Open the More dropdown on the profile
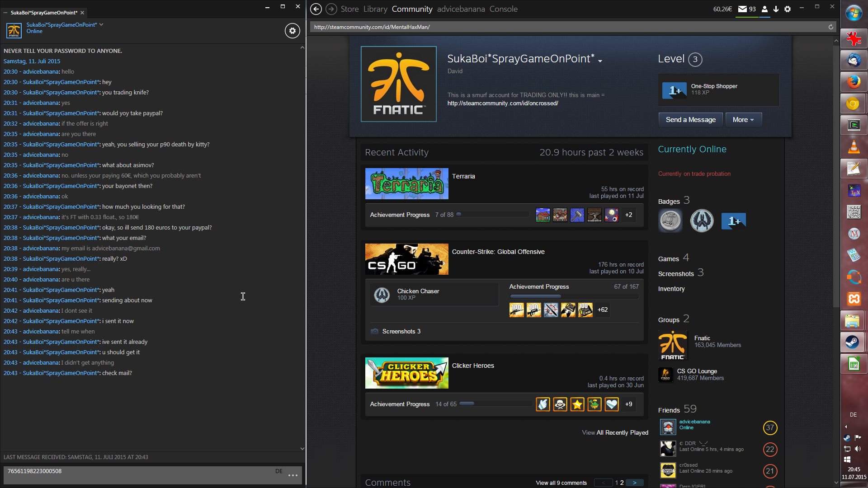868x488 pixels. (743, 120)
